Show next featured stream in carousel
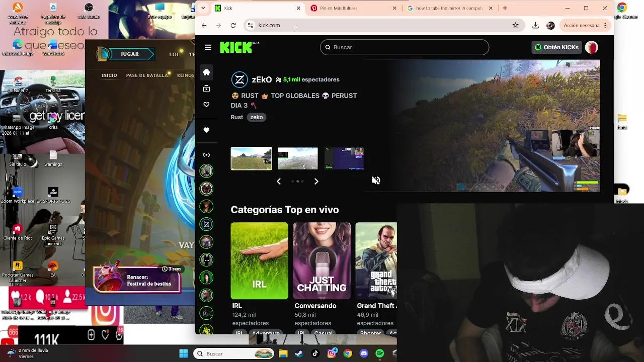Screen dimensions: 644x362 [x=316, y=181]
